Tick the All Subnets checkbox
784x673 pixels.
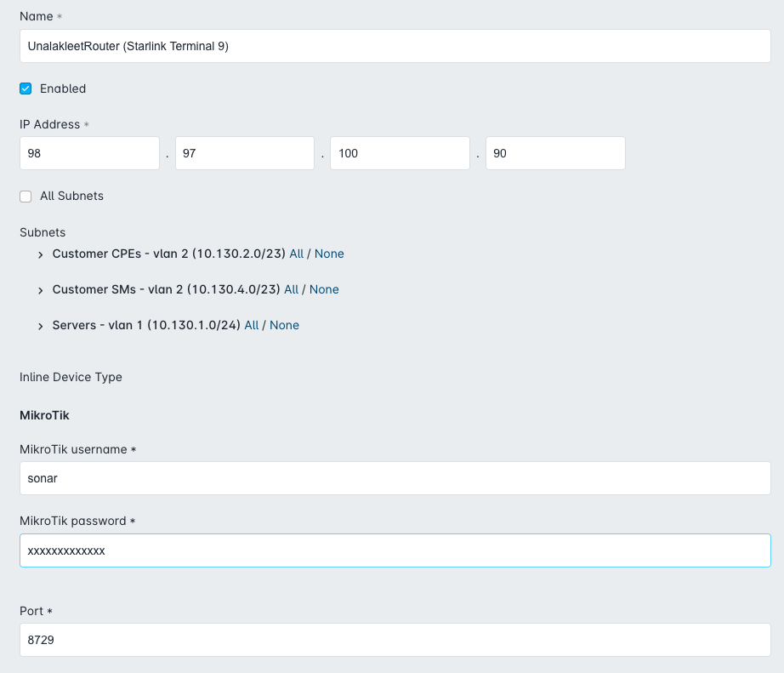click(x=26, y=197)
